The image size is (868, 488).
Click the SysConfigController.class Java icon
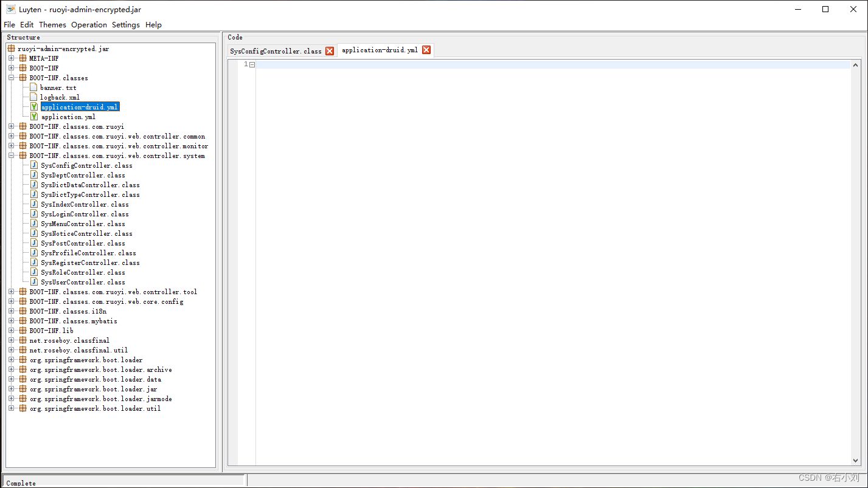click(34, 165)
